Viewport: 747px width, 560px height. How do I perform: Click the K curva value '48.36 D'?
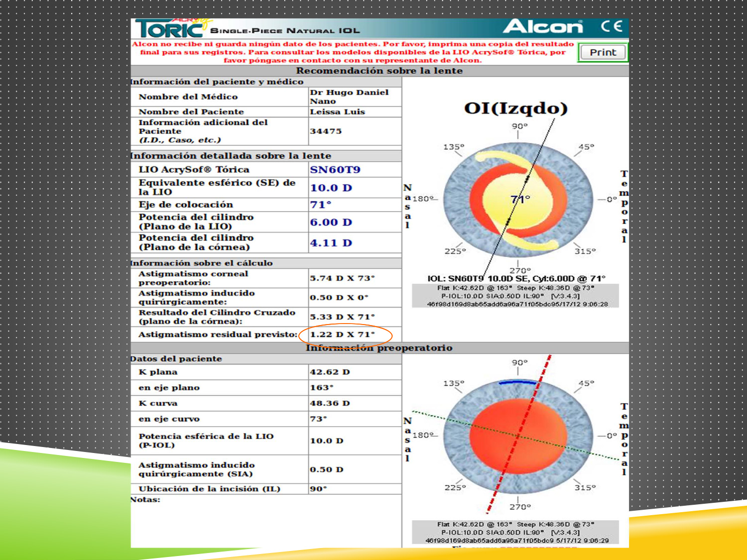(x=330, y=403)
